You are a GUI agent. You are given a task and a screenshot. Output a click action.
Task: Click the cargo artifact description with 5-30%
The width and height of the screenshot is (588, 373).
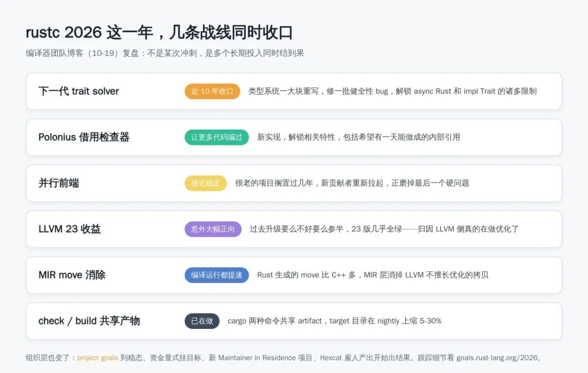pyautogui.click(x=334, y=321)
